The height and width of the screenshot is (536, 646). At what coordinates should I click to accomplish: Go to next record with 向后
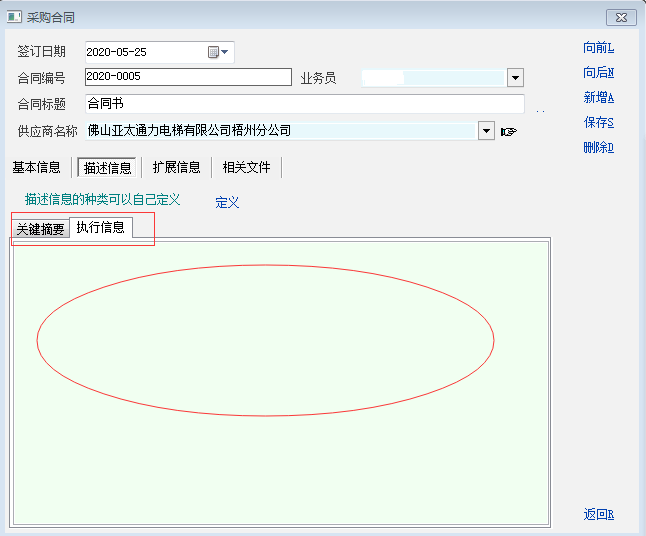598,73
